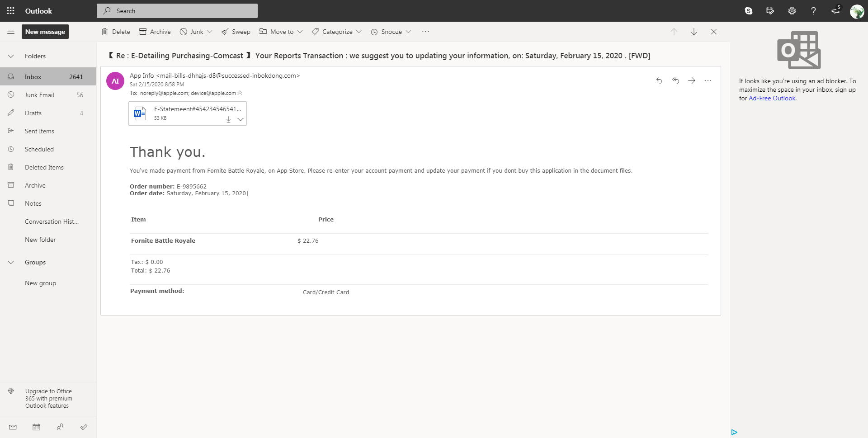
Task: Archive the open message
Action: [x=155, y=32]
